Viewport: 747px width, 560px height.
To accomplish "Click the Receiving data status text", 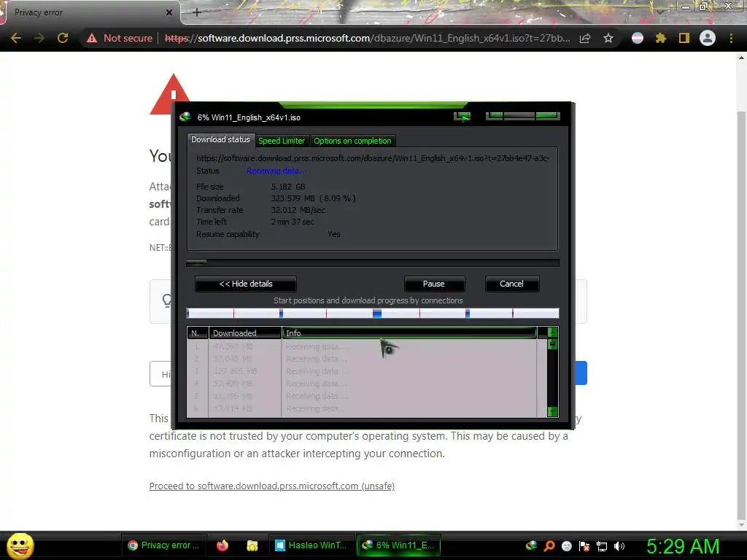I will 277,171.
